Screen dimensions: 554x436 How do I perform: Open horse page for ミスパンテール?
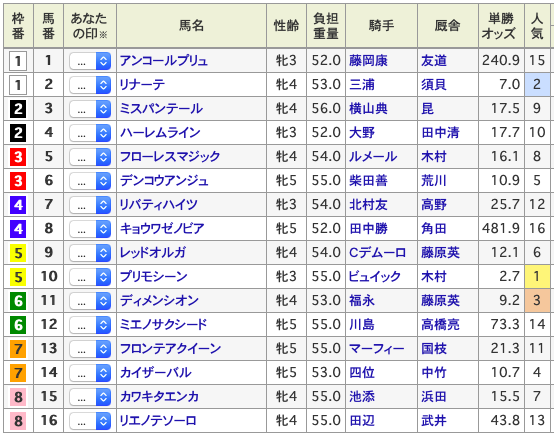161,109
